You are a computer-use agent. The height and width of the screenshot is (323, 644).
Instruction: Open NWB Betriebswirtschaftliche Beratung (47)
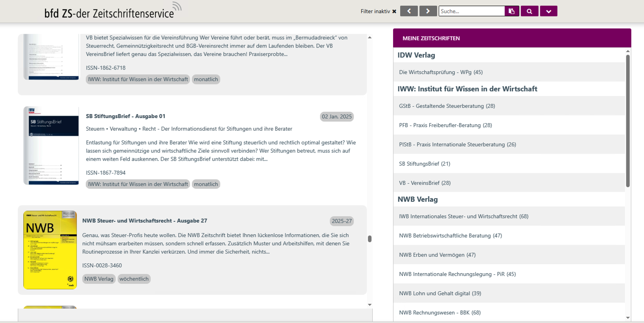coord(509,235)
